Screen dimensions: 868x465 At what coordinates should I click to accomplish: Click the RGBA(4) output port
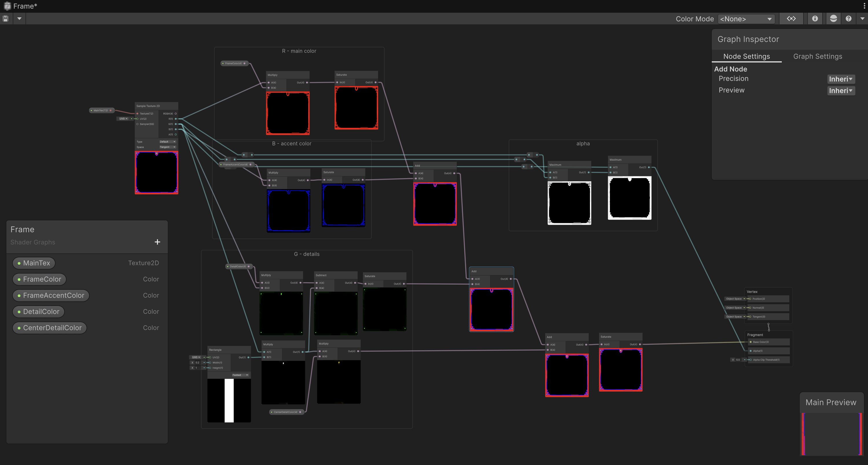point(176,113)
